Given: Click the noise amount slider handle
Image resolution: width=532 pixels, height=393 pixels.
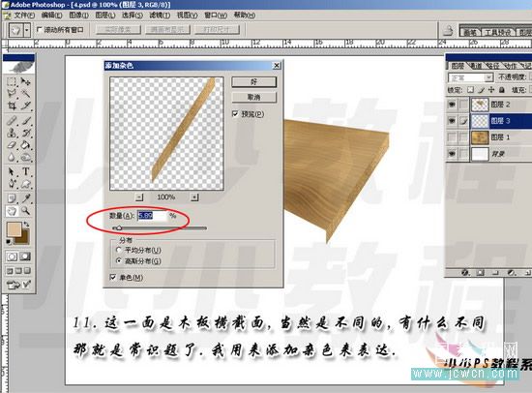Looking at the screenshot, I should click(x=118, y=227).
